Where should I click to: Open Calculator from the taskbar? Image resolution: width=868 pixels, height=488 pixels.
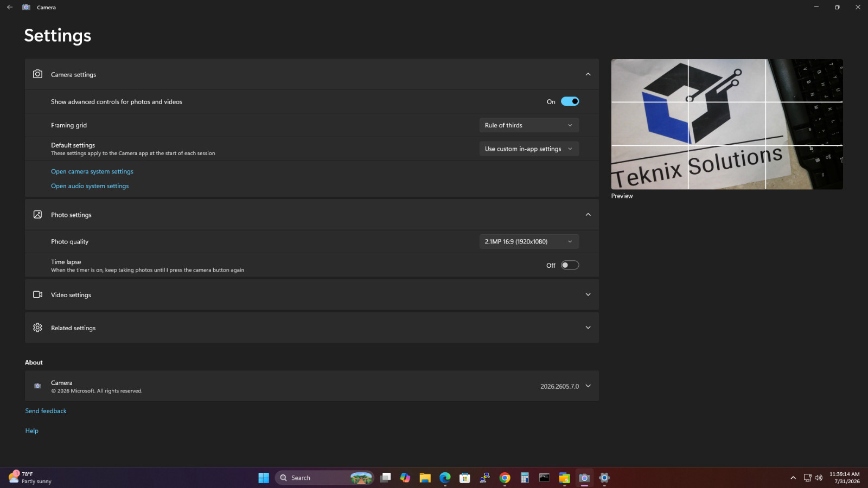(525, 478)
